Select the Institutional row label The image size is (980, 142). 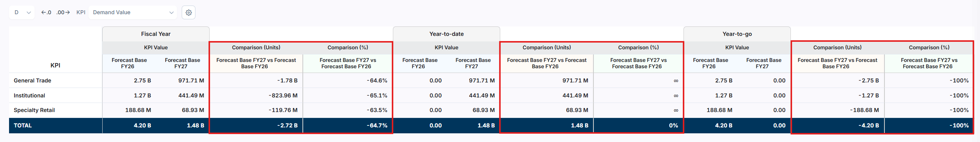click(29, 95)
